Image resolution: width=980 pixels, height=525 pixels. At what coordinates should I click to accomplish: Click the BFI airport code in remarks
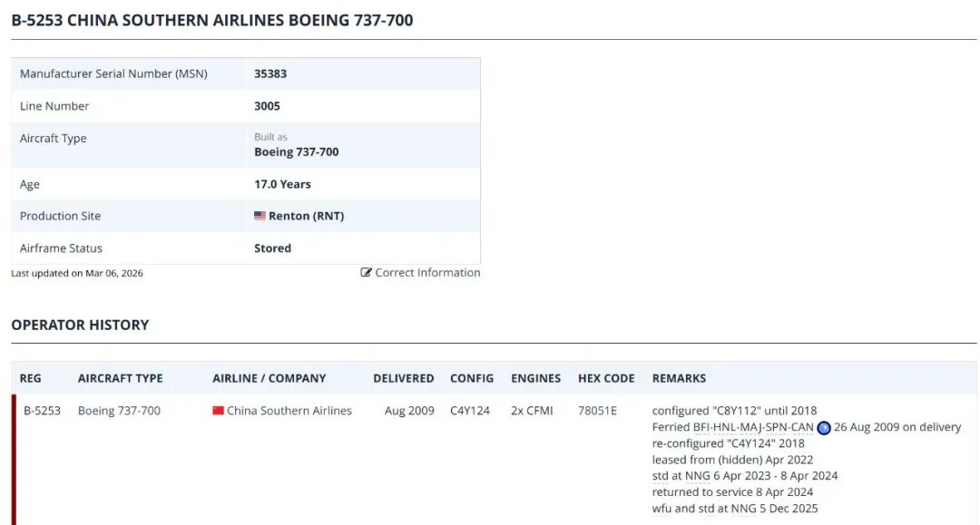pyautogui.click(x=701, y=427)
